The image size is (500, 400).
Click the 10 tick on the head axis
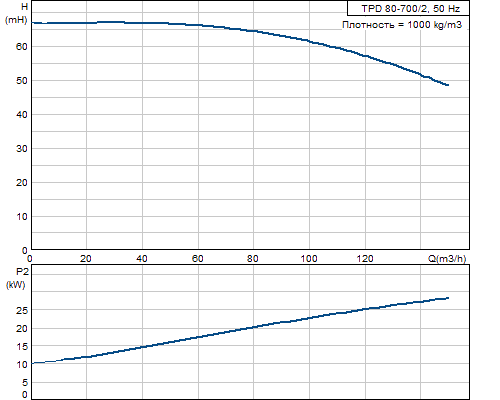(21, 217)
